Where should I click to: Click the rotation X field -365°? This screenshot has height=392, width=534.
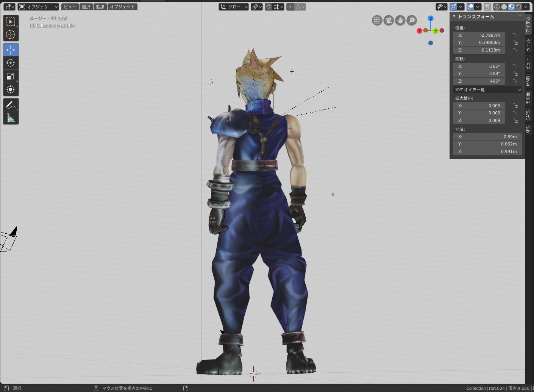[x=479, y=66]
